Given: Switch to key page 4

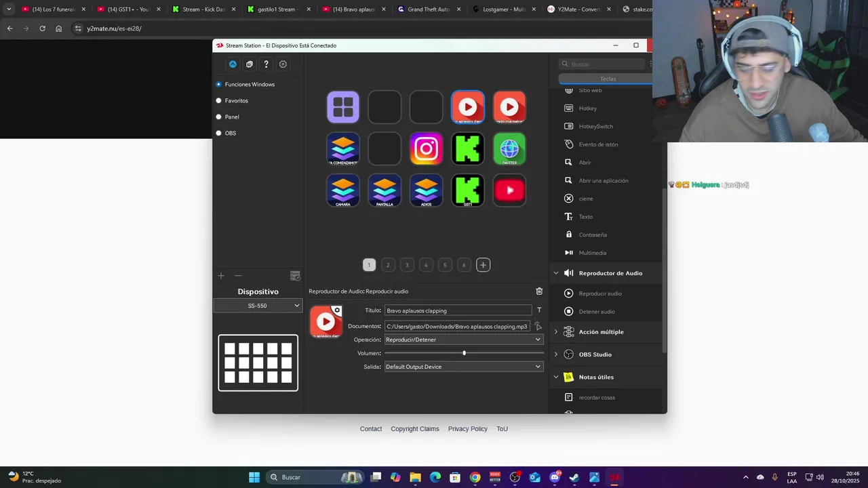Looking at the screenshot, I should 426,265.
